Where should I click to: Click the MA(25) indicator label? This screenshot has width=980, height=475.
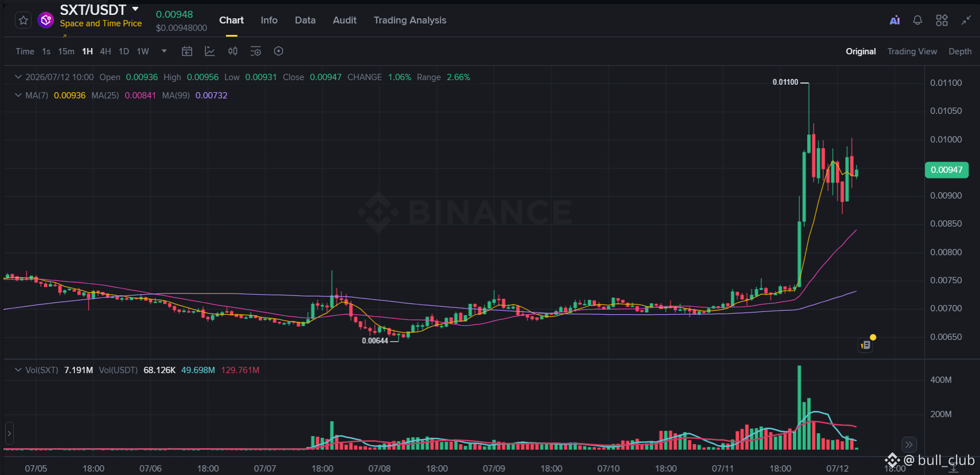pos(105,96)
